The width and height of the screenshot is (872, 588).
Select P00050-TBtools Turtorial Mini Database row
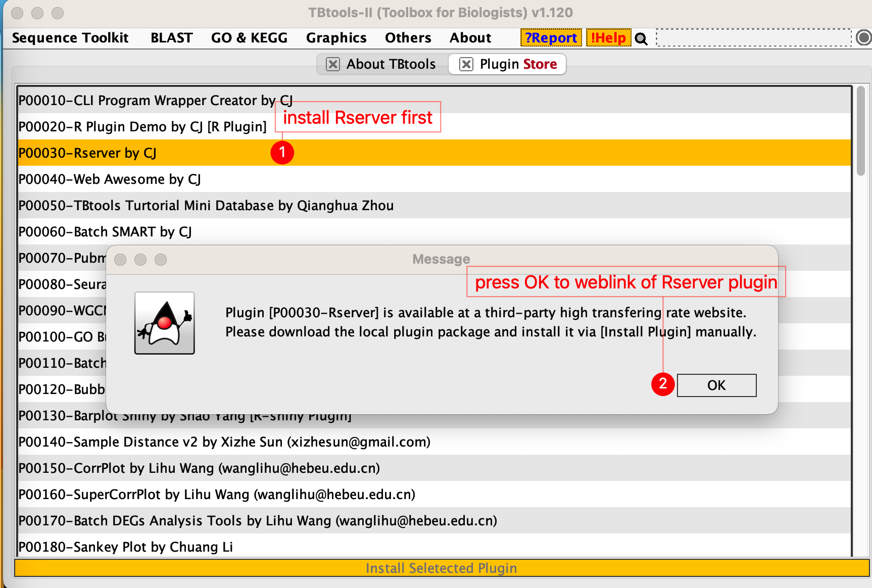point(434,205)
